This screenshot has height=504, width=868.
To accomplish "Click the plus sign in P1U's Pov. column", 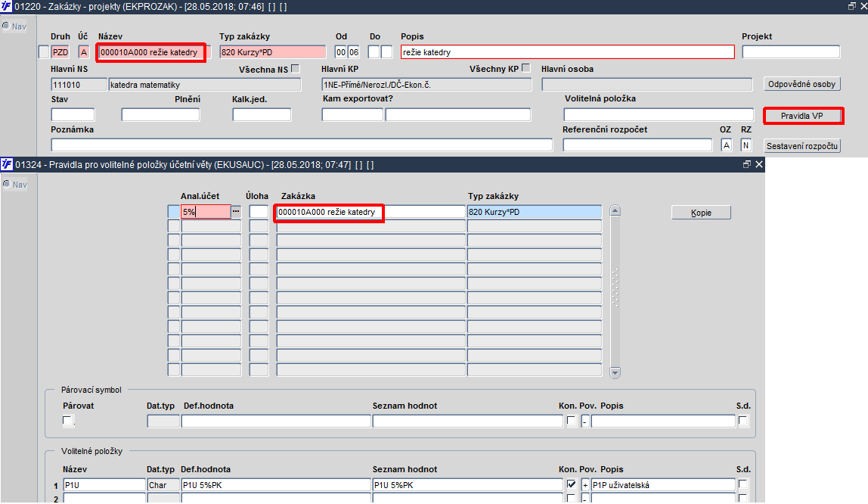I will click(x=585, y=485).
